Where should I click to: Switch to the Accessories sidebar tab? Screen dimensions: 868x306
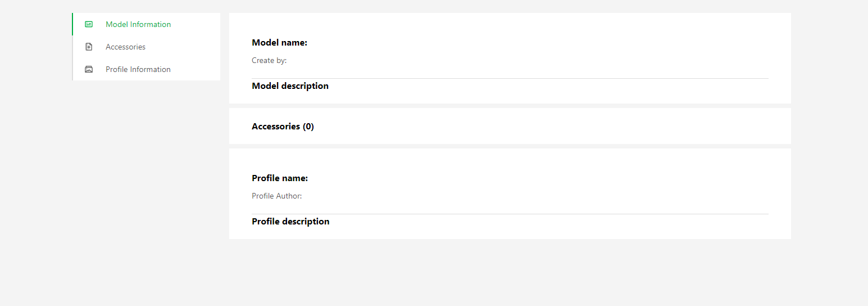(x=146, y=47)
